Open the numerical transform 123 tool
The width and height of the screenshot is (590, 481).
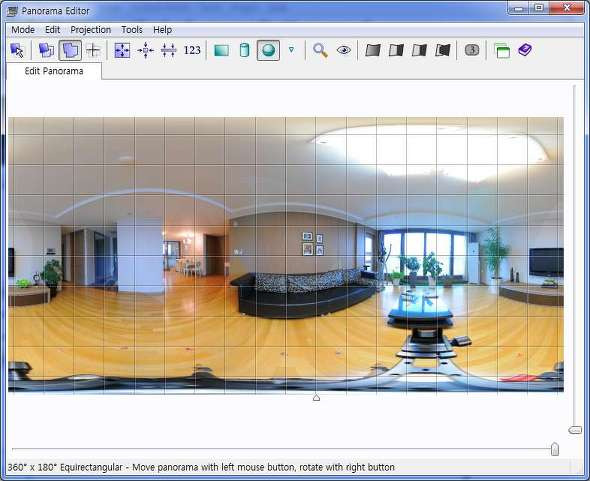click(192, 50)
